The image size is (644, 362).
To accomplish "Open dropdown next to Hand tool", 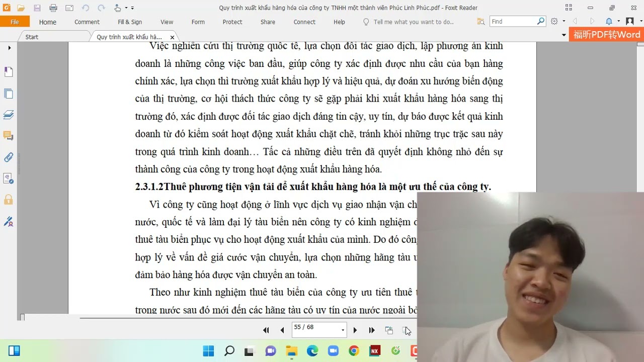I will (126, 8).
